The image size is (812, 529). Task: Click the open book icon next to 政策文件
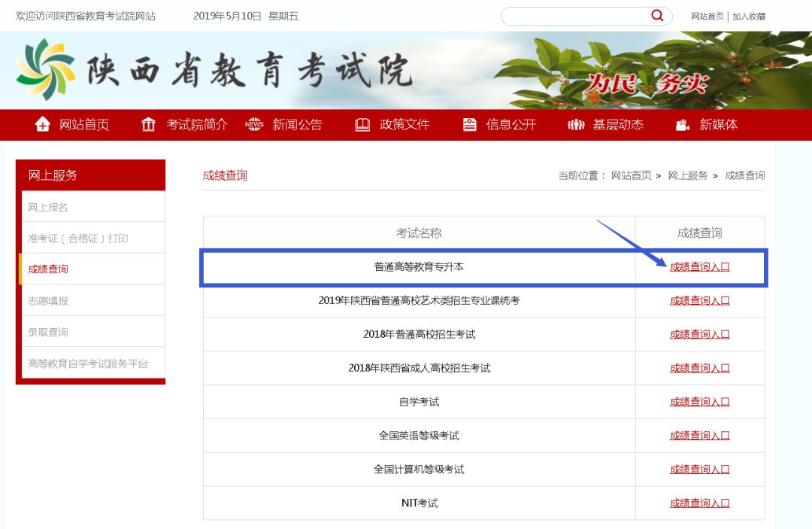[x=362, y=125]
